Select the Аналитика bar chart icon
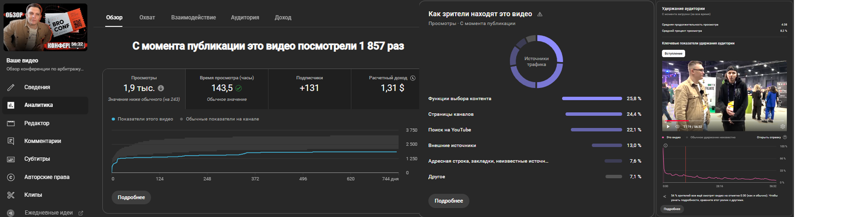The height and width of the screenshot is (217, 868). coord(11,105)
